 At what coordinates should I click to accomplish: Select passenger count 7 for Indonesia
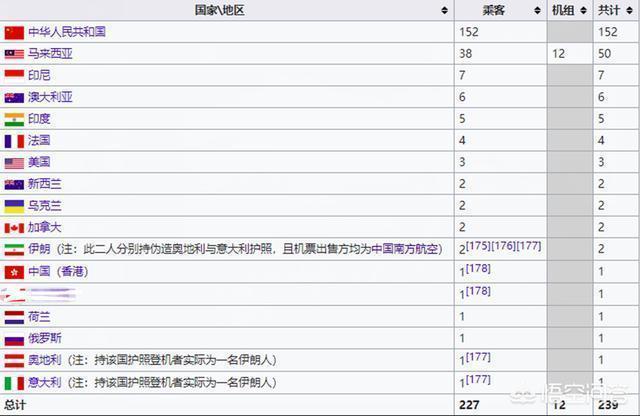coord(462,75)
